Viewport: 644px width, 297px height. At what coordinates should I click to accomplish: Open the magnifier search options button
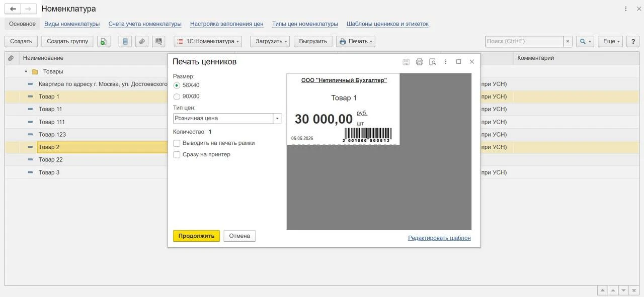(585, 41)
